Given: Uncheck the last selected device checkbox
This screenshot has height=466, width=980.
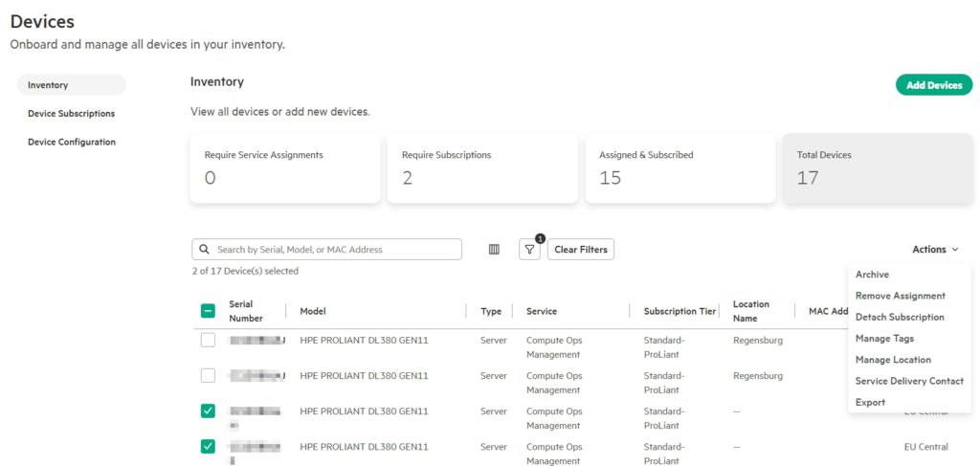Looking at the screenshot, I should pos(208,447).
